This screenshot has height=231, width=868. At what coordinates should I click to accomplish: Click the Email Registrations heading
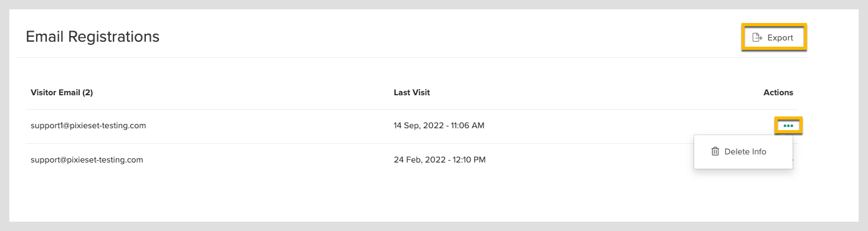(x=92, y=37)
